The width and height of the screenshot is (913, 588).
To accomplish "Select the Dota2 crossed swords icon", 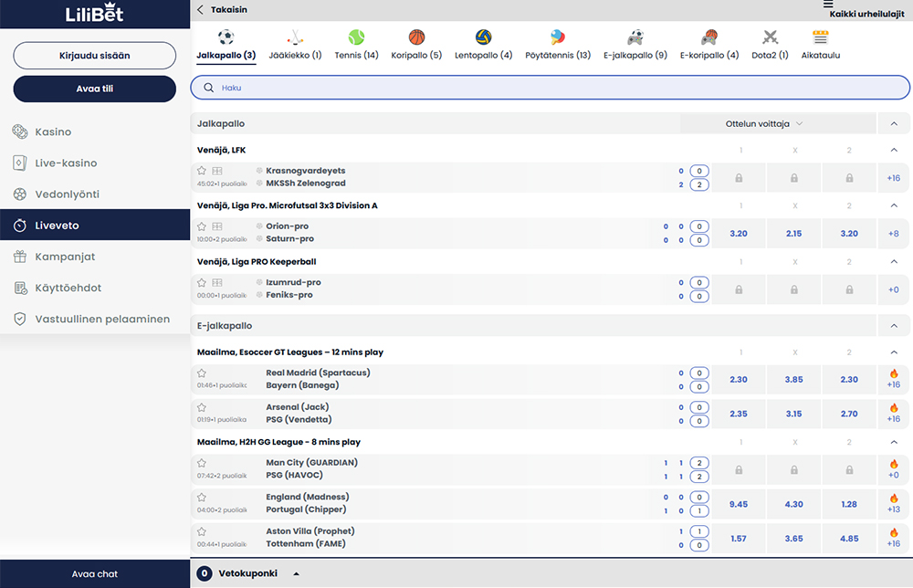I will tap(770, 37).
